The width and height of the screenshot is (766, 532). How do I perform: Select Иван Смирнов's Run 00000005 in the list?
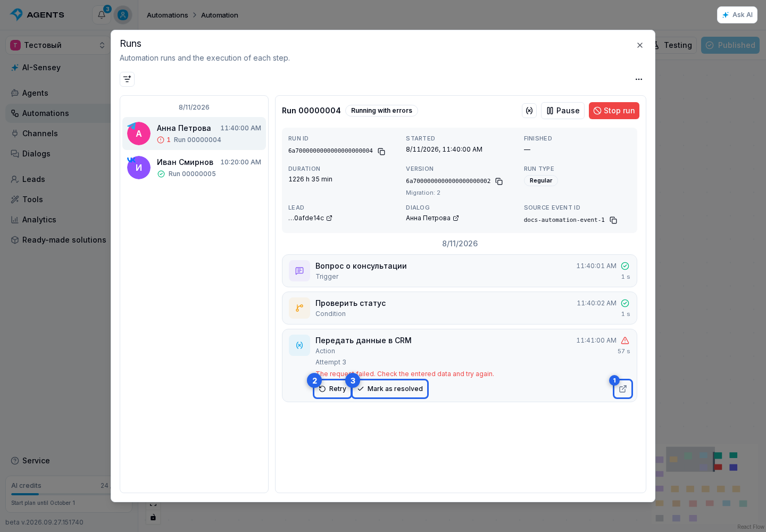tap(194, 168)
